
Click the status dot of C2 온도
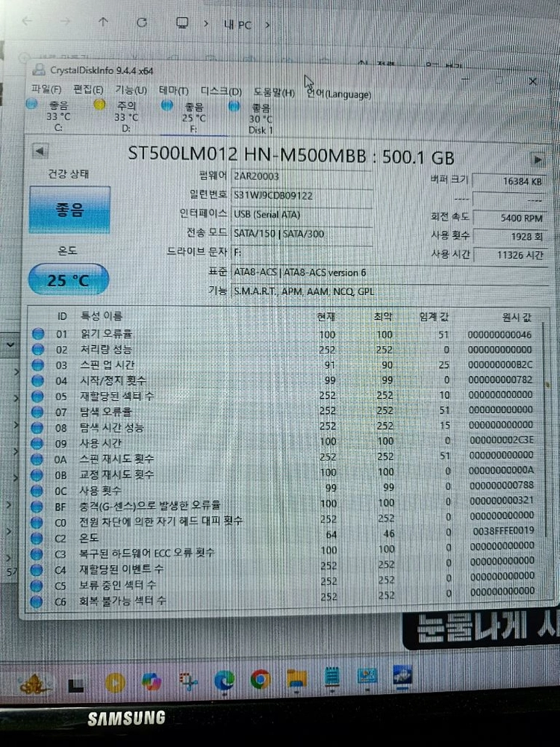point(37,538)
